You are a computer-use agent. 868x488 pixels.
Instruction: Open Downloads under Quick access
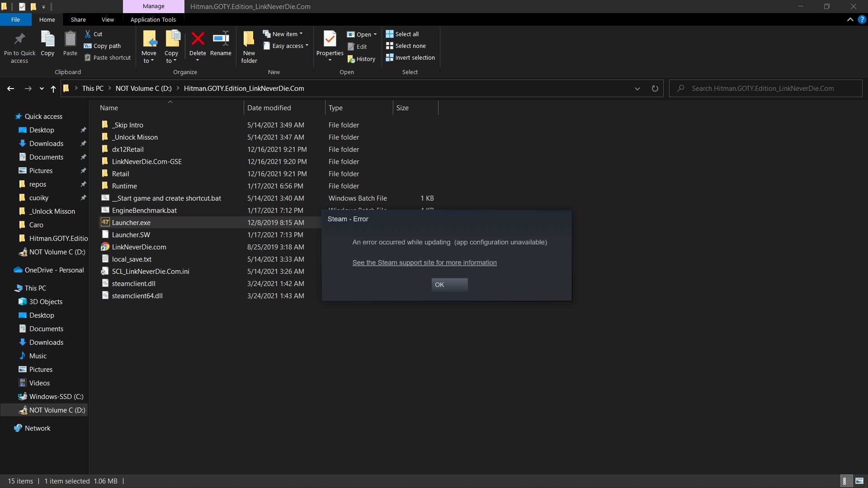click(x=46, y=143)
